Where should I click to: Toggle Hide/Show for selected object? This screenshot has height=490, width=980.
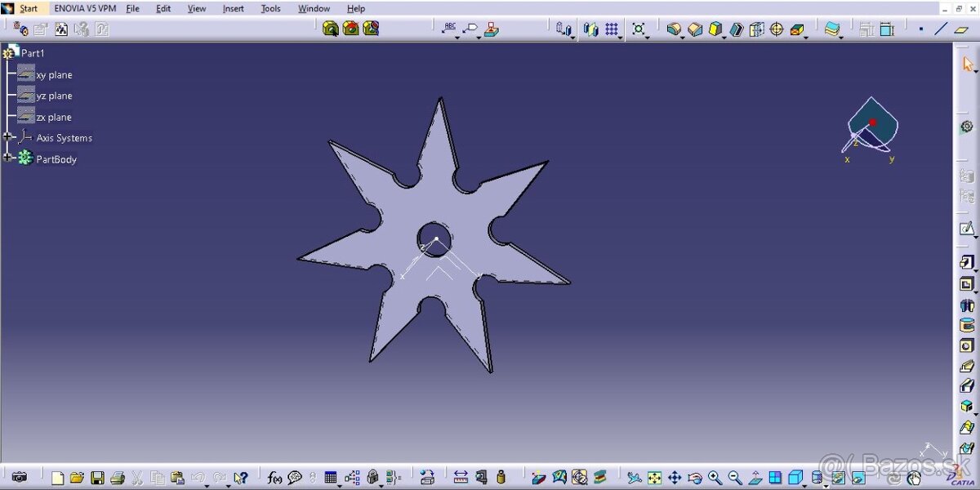[x=838, y=478]
